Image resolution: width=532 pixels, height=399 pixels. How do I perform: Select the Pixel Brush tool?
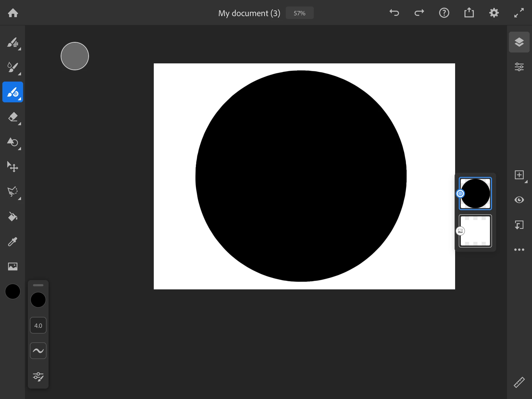point(12,42)
